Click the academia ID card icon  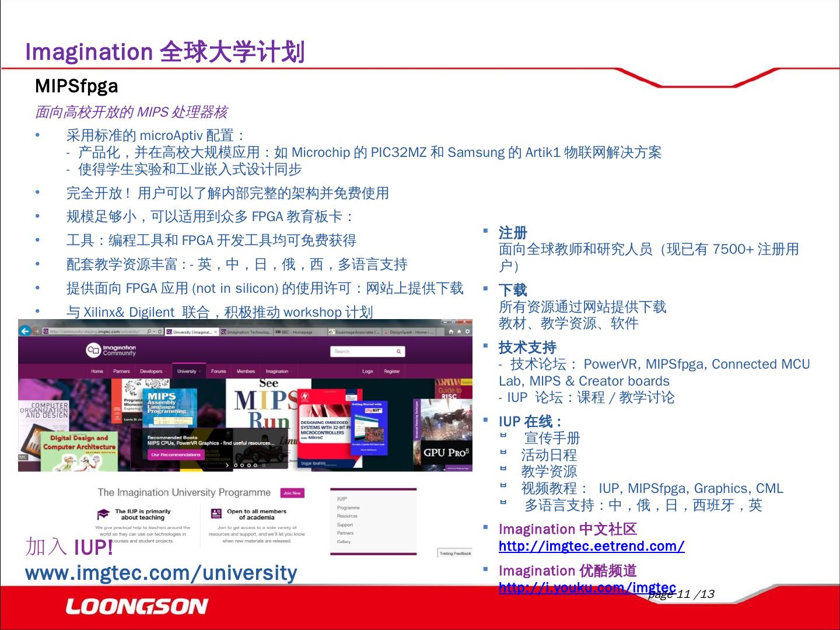coord(216,514)
